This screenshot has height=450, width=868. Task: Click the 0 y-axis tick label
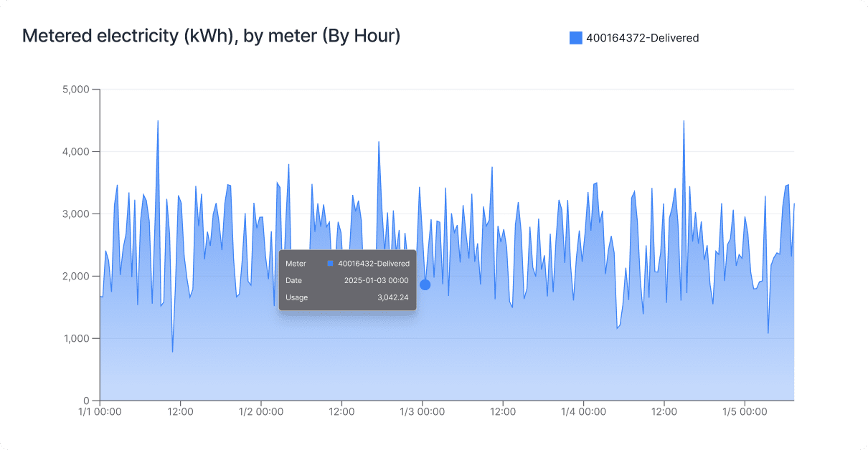click(x=85, y=401)
